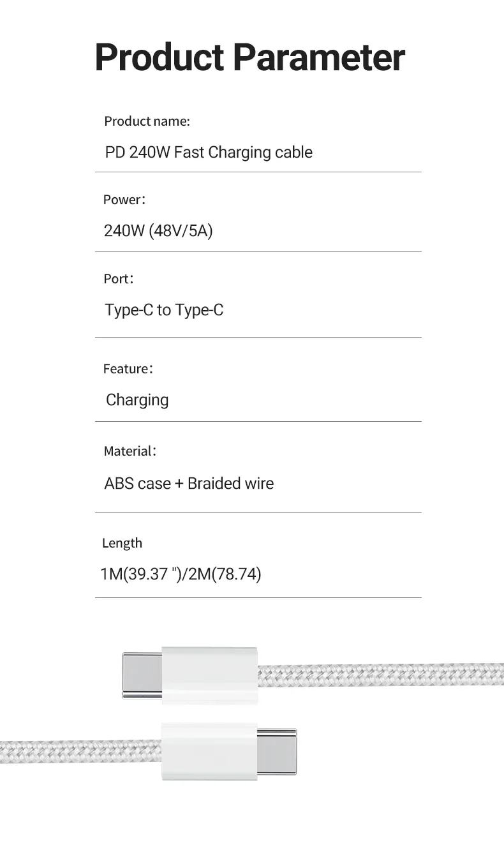
Task: Click the 'Length' label
Action: (x=122, y=543)
